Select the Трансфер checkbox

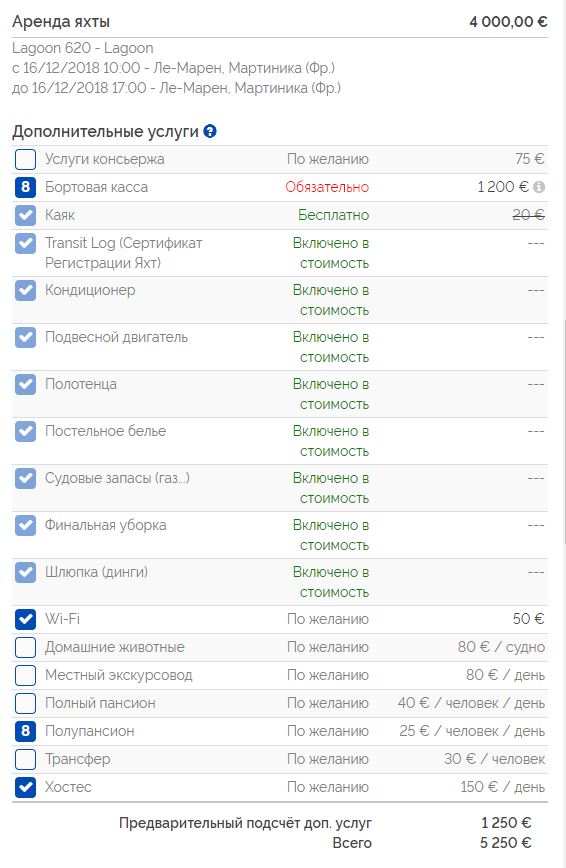25,759
